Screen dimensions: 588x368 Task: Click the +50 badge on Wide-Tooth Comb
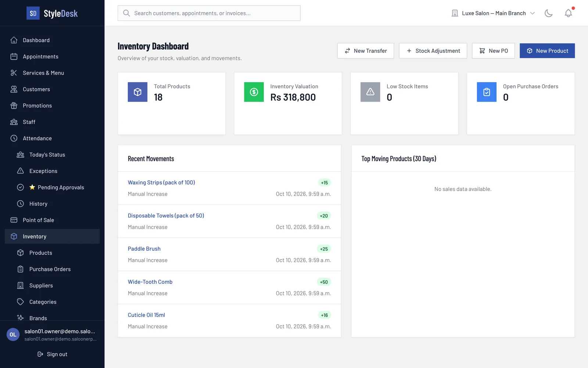324,282
